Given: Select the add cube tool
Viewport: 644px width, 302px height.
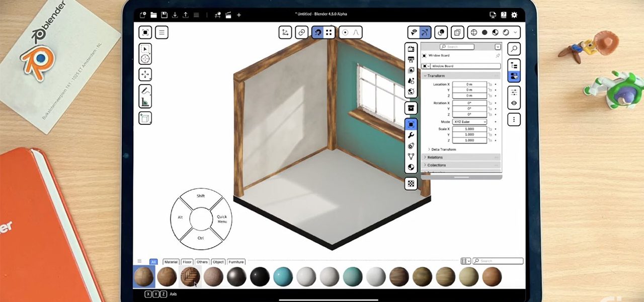Looking at the screenshot, I should (x=145, y=118).
